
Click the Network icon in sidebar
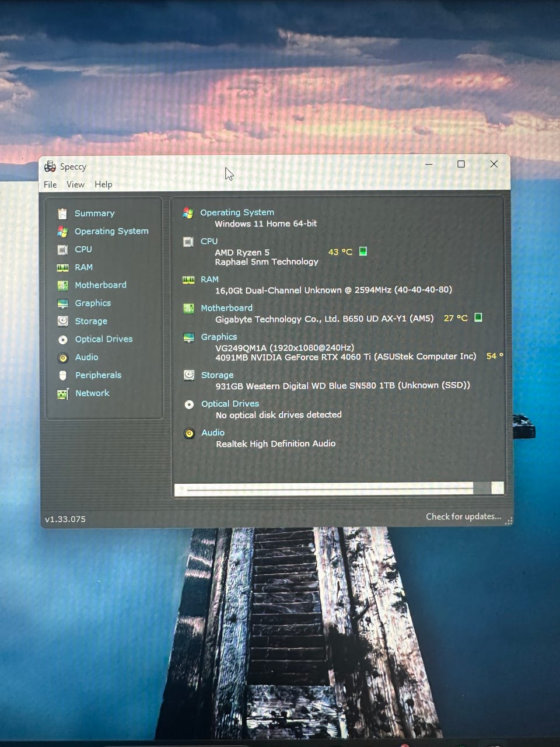coord(62,394)
